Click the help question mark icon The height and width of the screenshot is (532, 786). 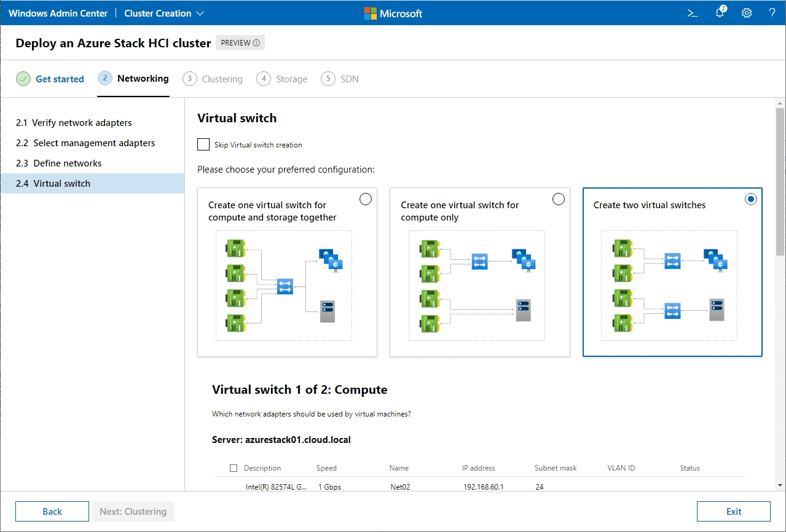[772, 12]
